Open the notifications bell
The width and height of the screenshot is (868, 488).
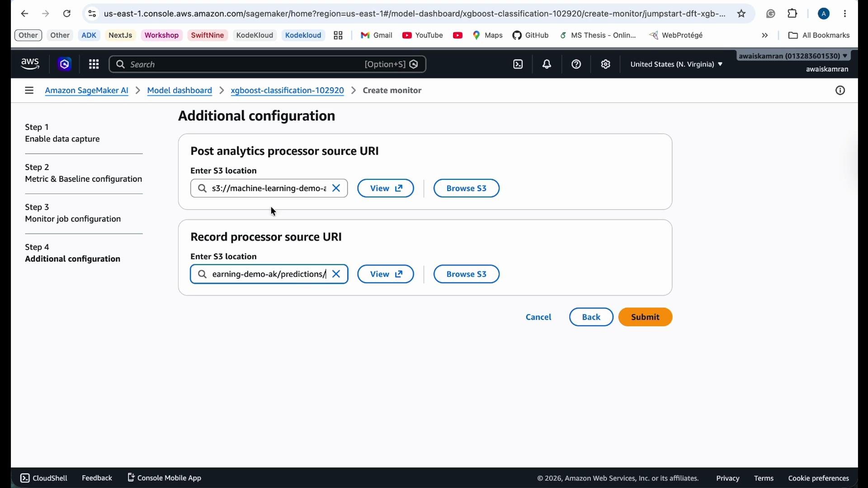click(x=547, y=65)
